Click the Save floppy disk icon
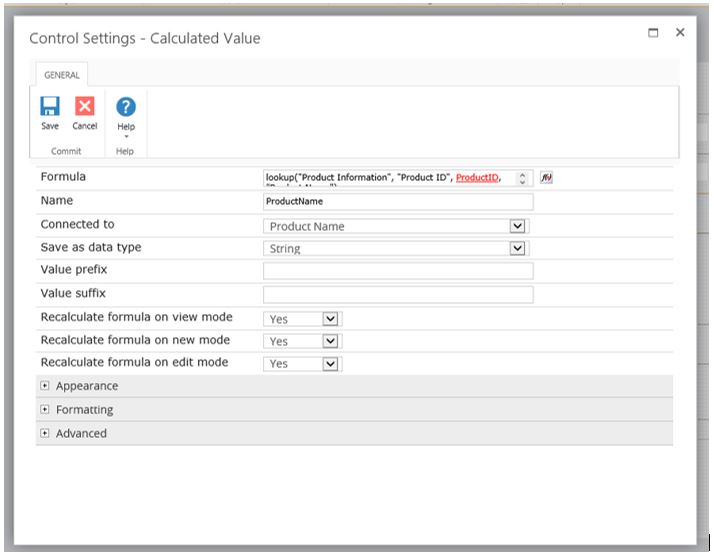714x557 pixels. tap(50, 106)
